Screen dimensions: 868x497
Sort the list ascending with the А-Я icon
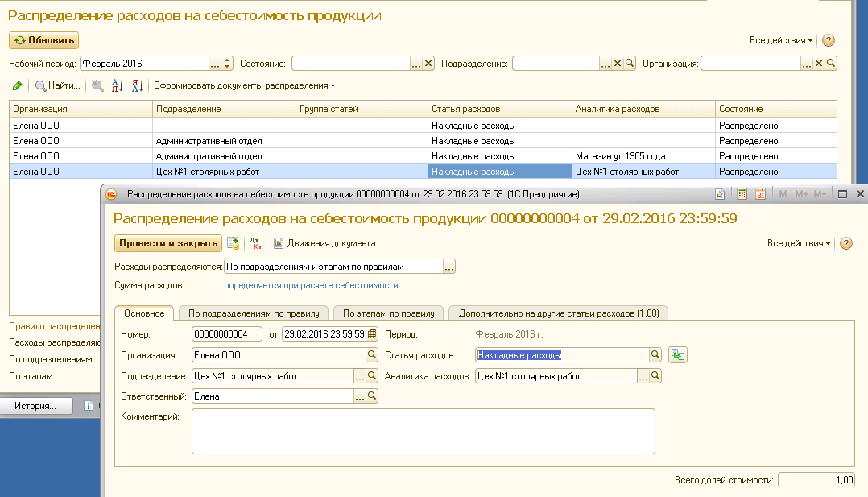pos(118,85)
